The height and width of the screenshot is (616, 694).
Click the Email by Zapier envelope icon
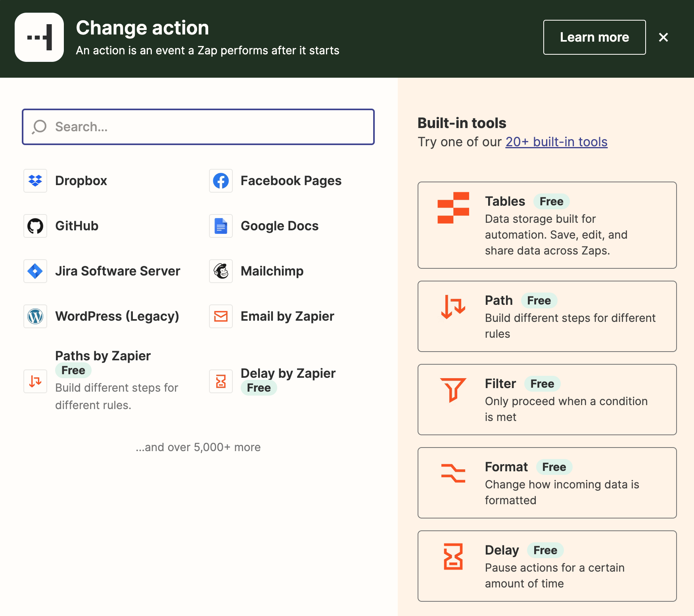pos(221,316)
